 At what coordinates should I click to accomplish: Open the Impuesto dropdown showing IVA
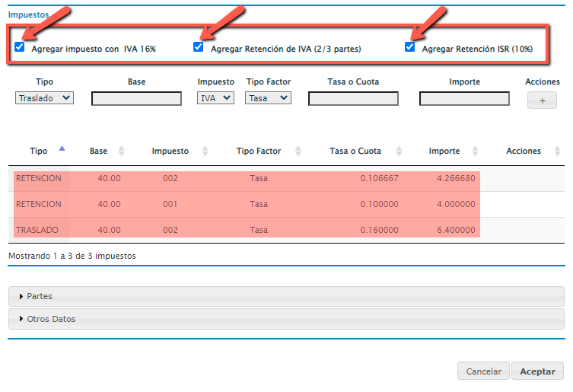pyautogui.click(x=215, y=97)
